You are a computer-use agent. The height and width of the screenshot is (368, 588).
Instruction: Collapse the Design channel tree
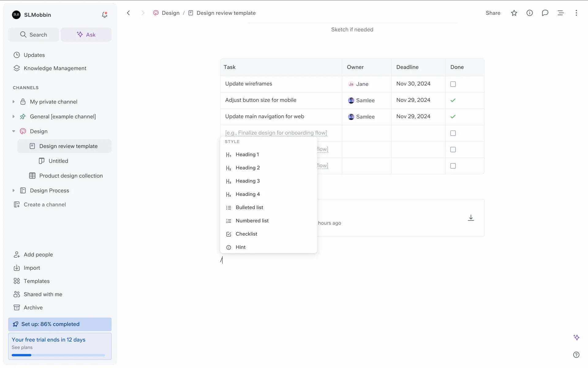tap(13, 131)
